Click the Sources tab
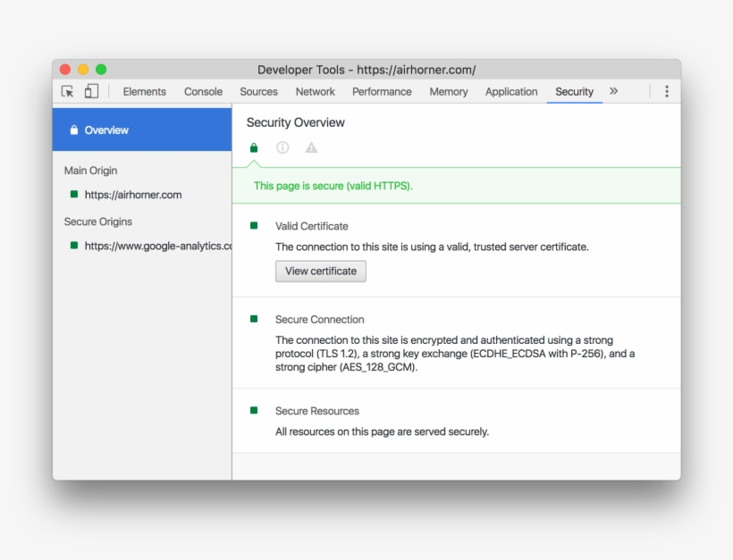733x560 pixels. click(258, 92)
